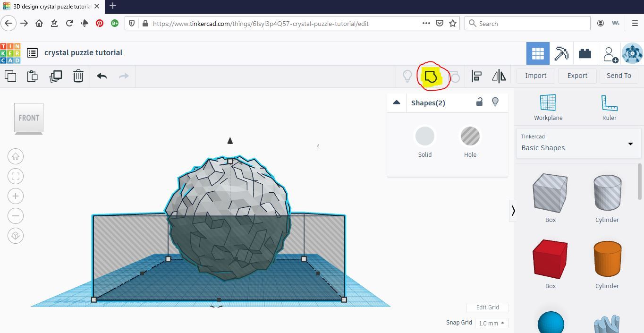Ungroup the shapes

coord(454,76)
